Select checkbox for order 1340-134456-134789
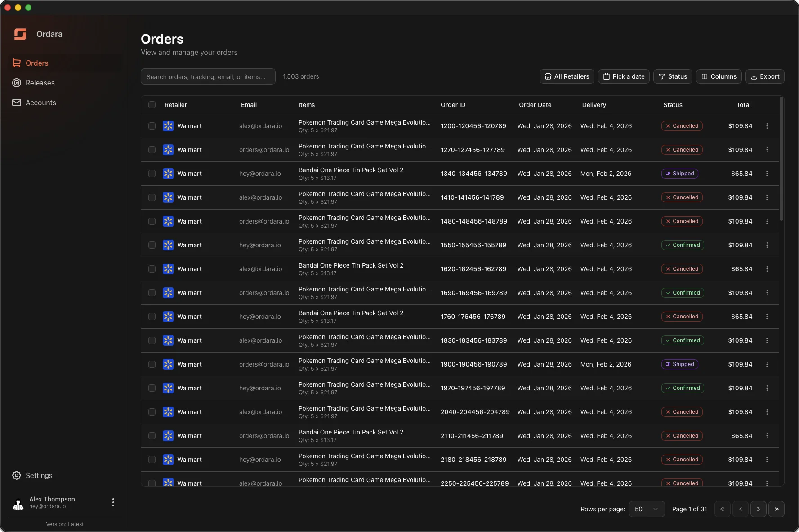Screen dimensions: 799x532 152,174
